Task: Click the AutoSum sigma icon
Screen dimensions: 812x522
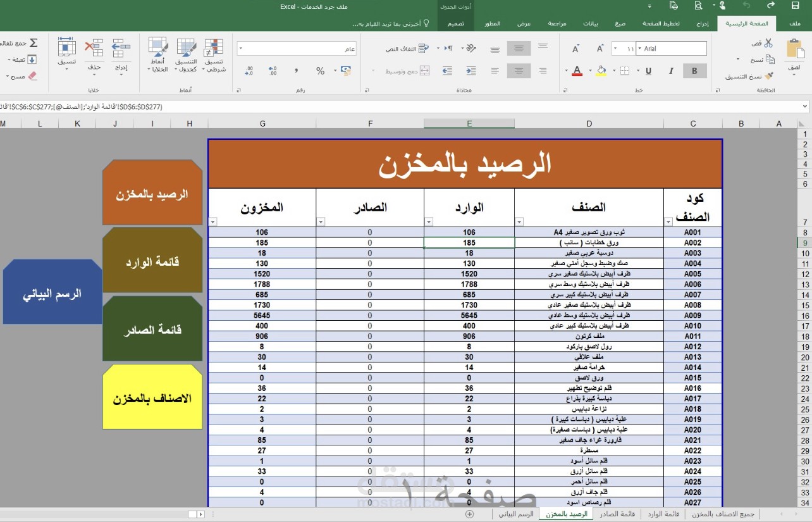Action: click(x=34, y=43)
